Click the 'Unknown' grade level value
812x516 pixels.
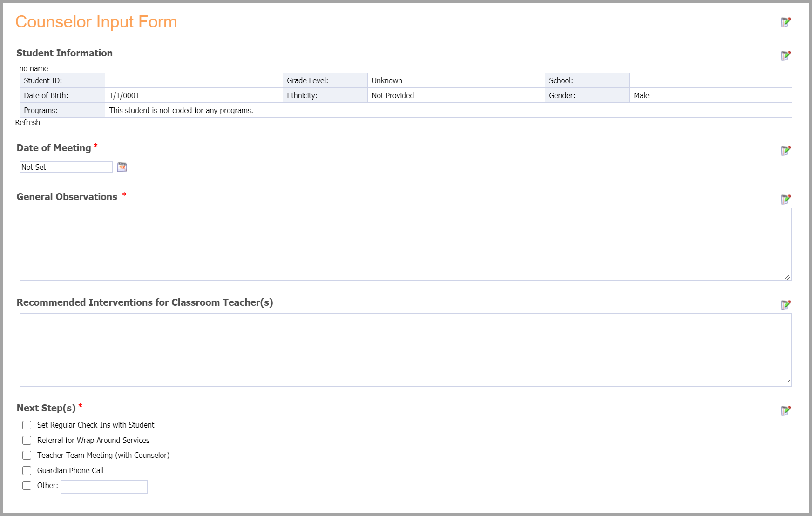coord(387,80)
